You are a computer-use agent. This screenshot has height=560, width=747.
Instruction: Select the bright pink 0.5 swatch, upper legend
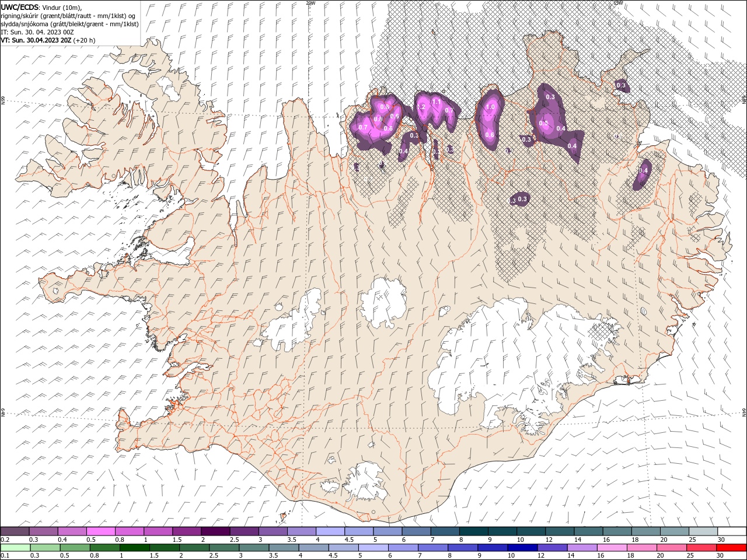tap(101, 531)
